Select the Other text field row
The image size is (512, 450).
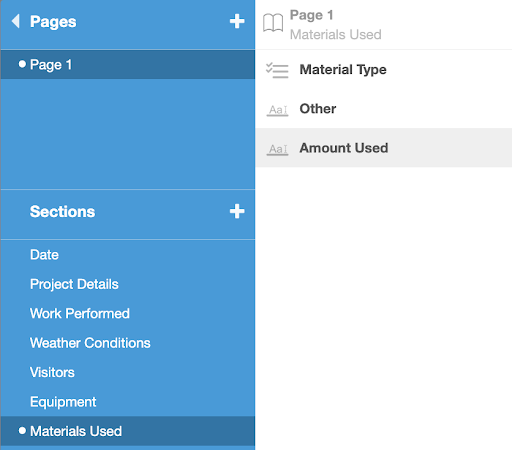coord(384,109)
